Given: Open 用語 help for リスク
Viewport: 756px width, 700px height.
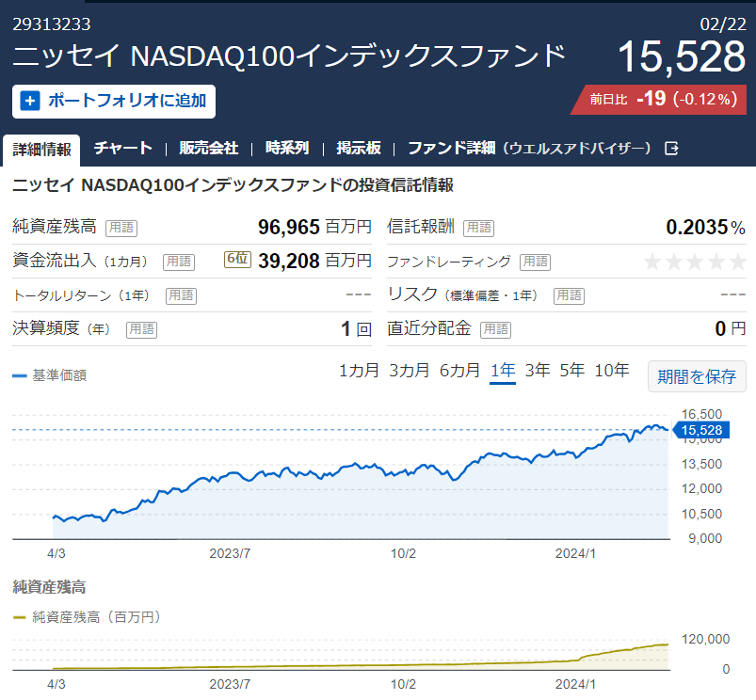Looking at the screenshot, I should (569, 295).
